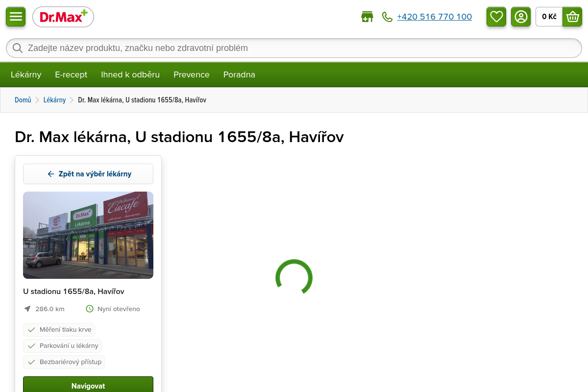Viewport: 588px width, 392px height.
Task: Open the pharmacy store locator icon
Action: click(367, 17)
